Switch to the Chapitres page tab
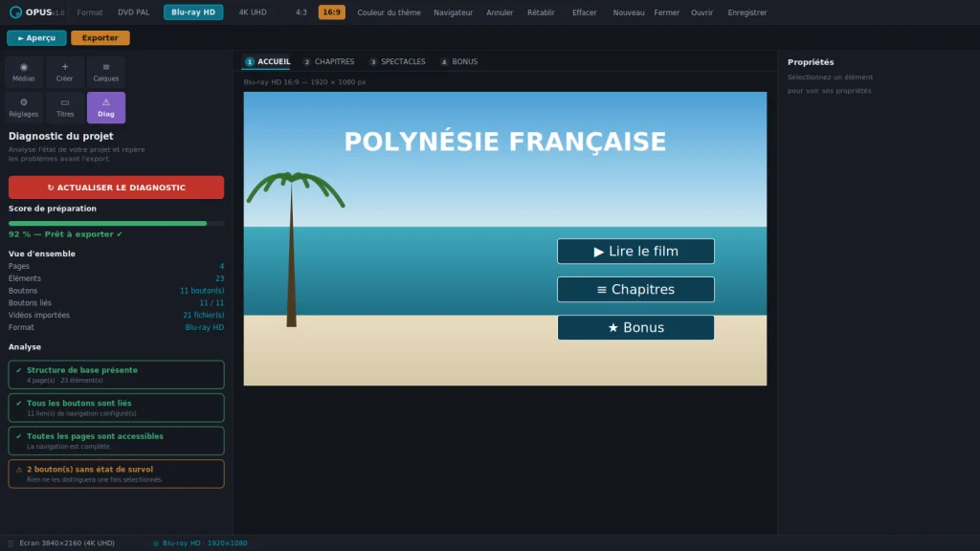 click(x=329, y=62)
